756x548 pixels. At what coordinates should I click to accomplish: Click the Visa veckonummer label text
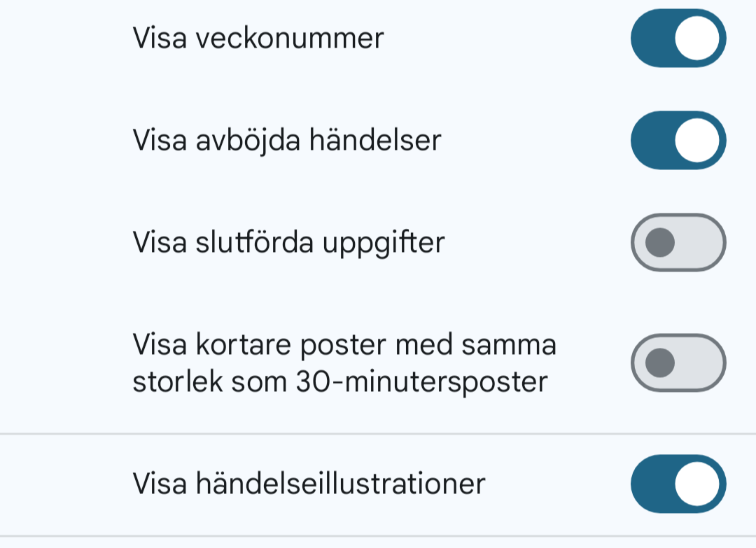point(258,38)
